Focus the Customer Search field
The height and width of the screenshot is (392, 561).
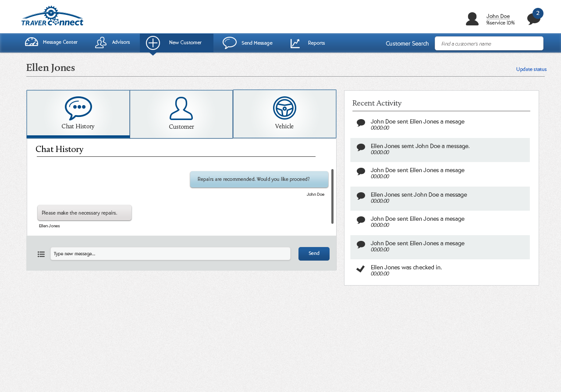pyautogui.click(x=489, y=44)
